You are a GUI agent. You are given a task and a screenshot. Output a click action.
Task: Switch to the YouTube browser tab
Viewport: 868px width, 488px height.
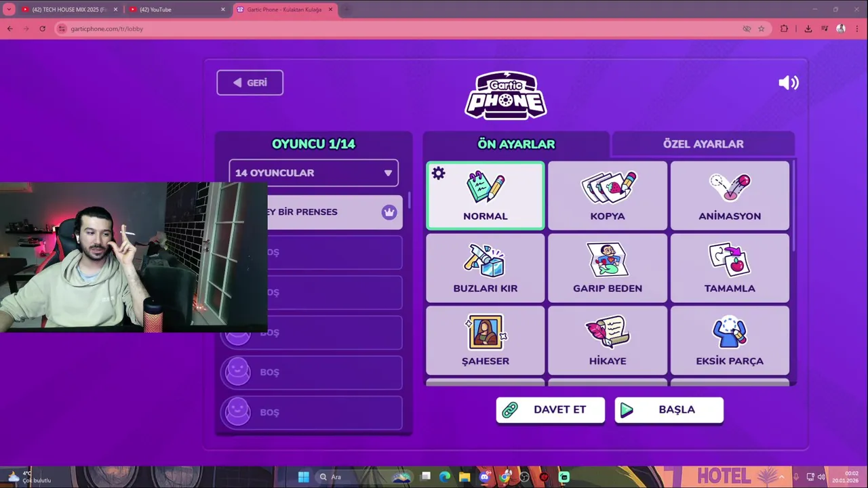[176, 9]
